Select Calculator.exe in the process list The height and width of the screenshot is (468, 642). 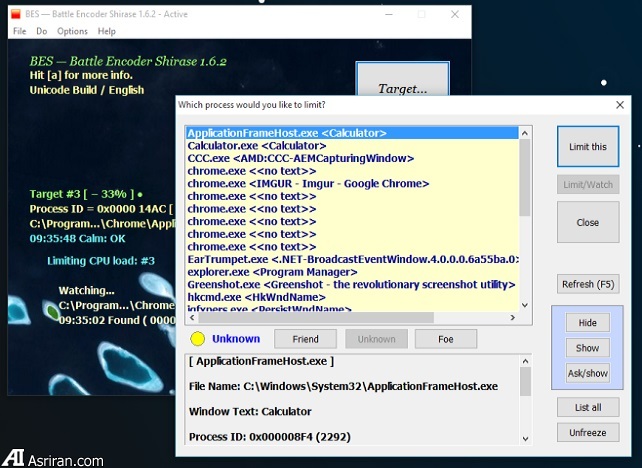243,146
